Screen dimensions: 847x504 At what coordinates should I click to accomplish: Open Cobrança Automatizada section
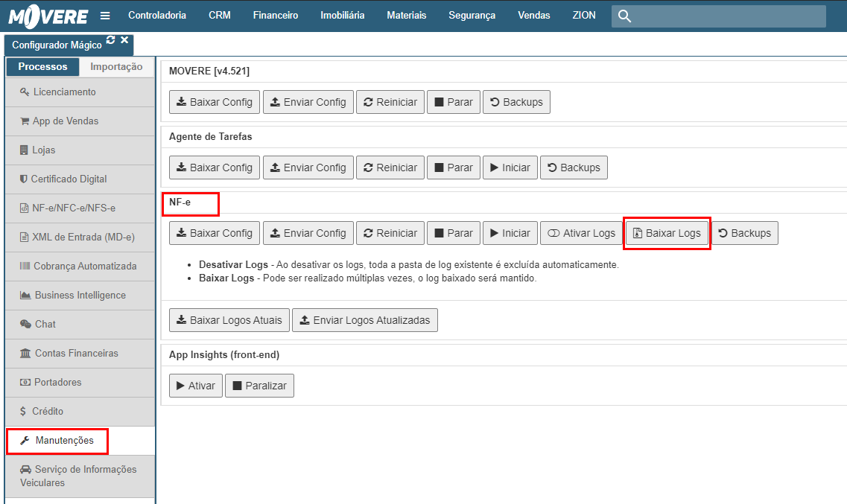(80, 267)
